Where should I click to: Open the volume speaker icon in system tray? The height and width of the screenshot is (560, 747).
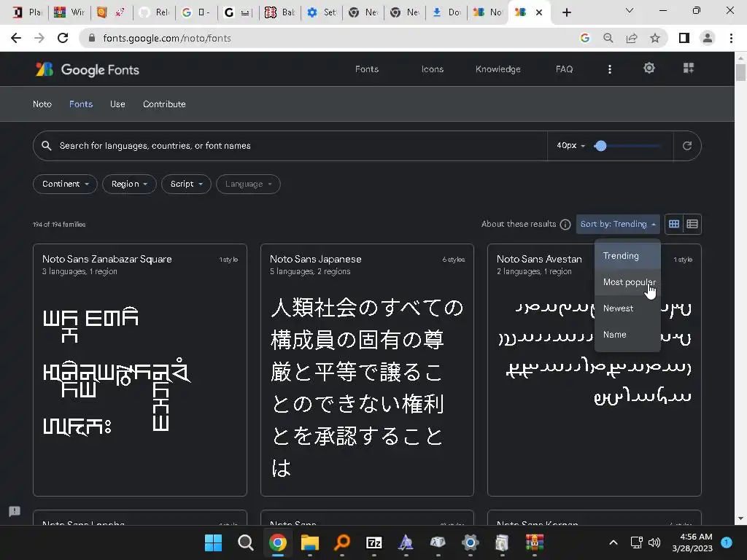pyautogui.click(x=655, y=542)
